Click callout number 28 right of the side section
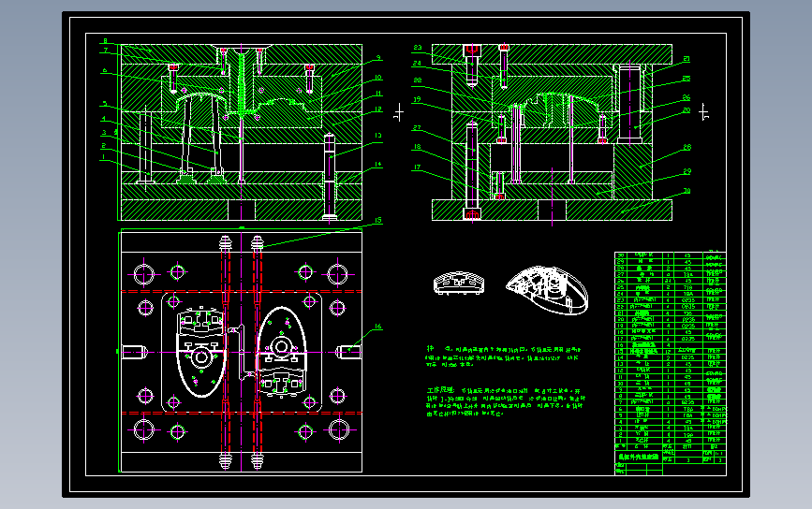 click(687, 148)
